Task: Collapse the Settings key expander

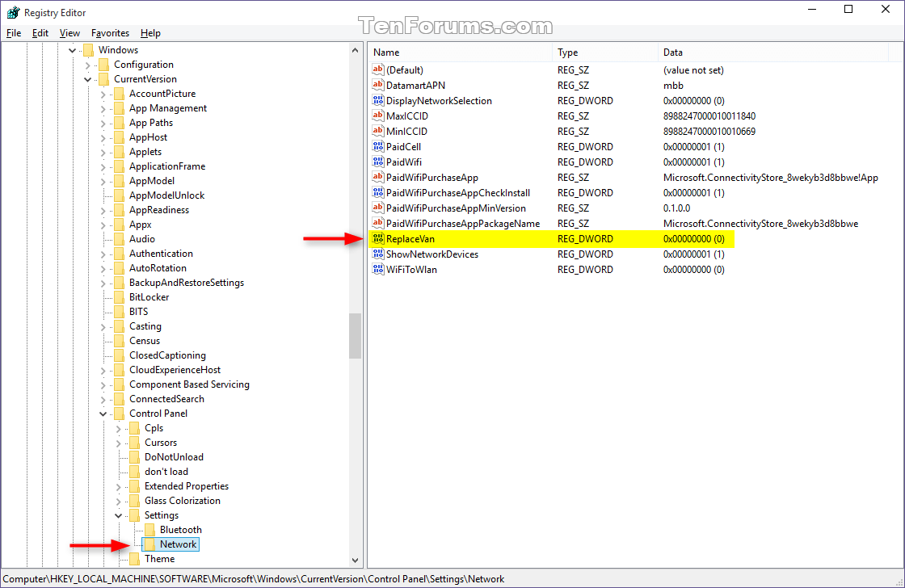Action: coord(118,514)
